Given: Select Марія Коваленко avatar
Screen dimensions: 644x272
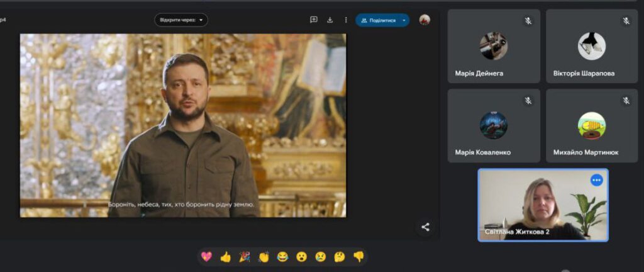Looking at the screenshot, I should pyautogui.click(x=494, y=125).
